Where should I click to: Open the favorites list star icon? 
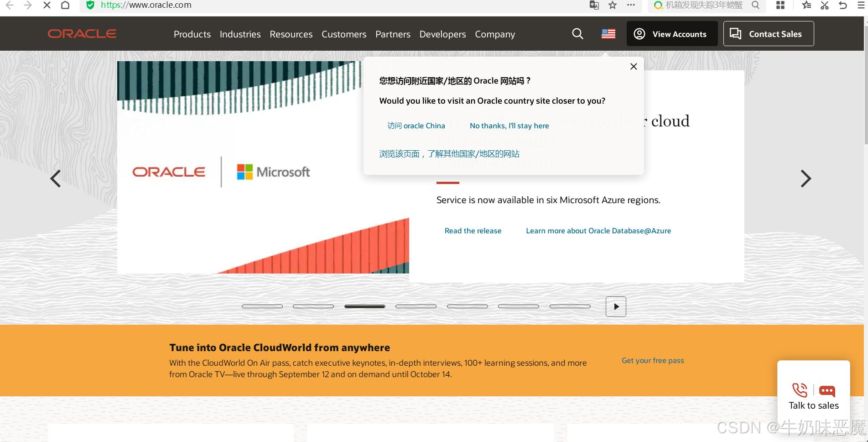pyautogui.click(x=806, y=5)
